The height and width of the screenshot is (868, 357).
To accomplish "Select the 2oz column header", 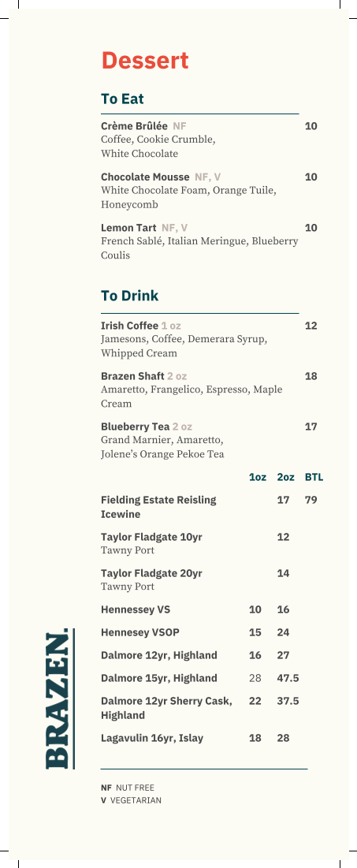I will pos(285,477).
